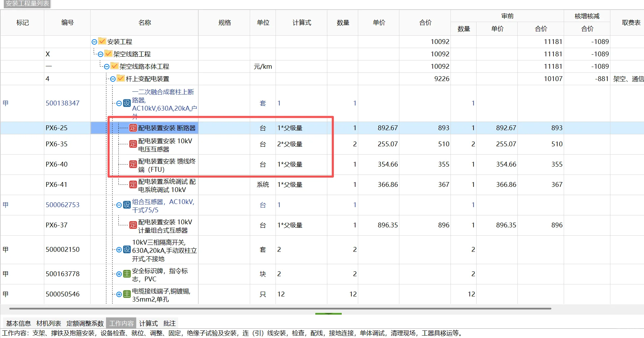Expand the 安全标识牌 指令标志 node
Screen dimensions: 644x338
[x=119, y=274]
